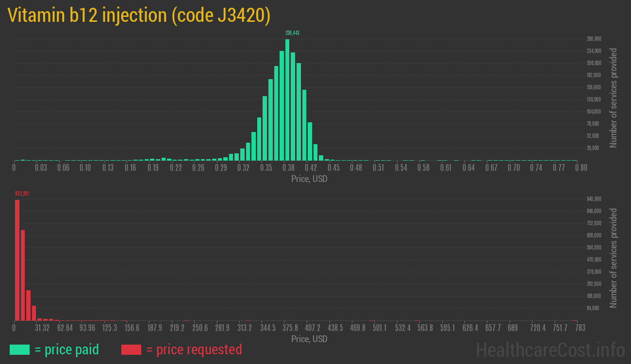
Task: Click the red price requested legend swatch
Action: [x=131, y=349]
